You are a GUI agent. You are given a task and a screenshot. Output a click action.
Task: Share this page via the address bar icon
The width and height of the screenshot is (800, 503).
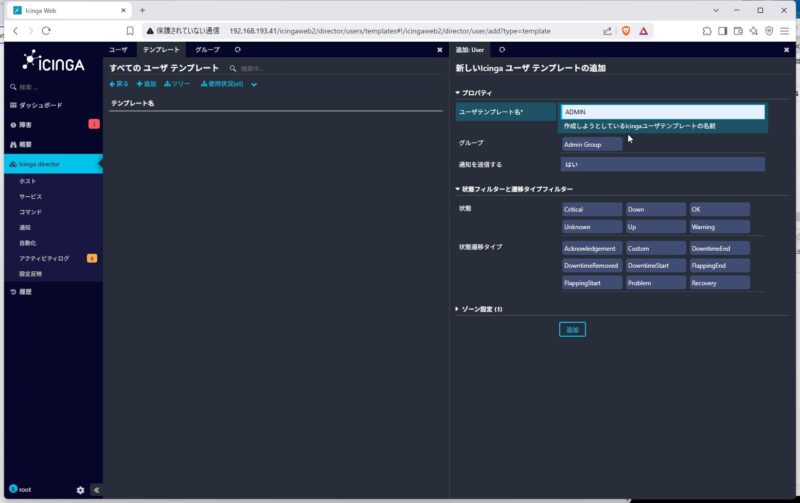coord(607,31)
